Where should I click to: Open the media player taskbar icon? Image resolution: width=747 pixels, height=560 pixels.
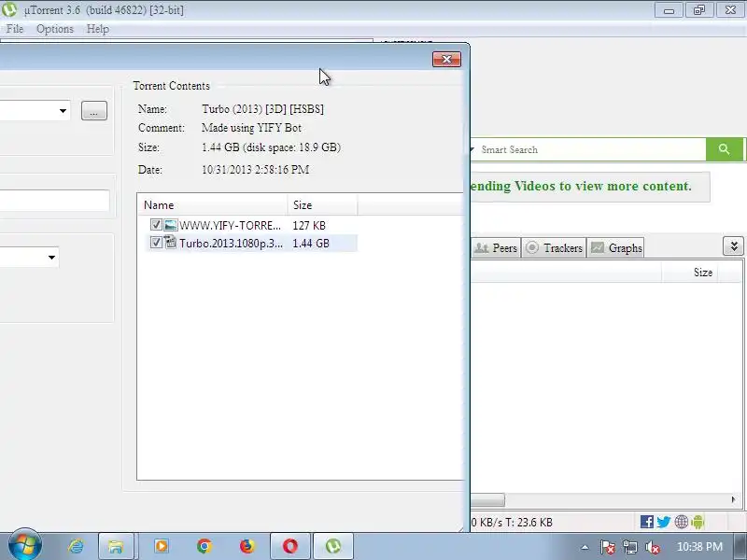[161, 546]
